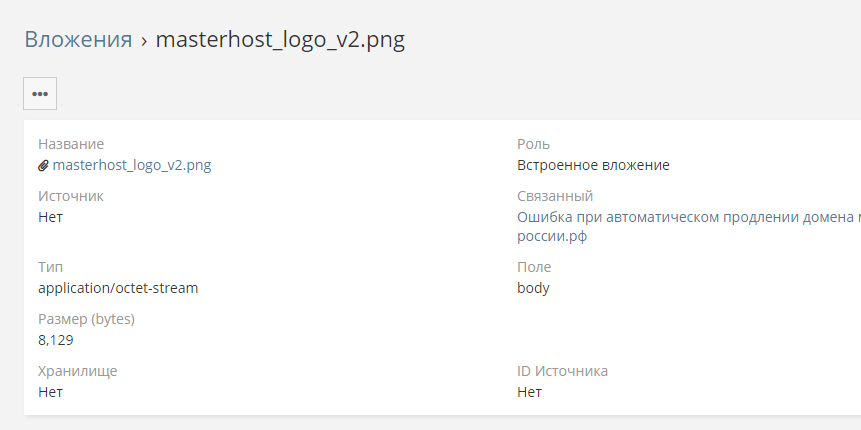Click the Название field label
This screenshot has width=861, height=430.
[71, 144]
